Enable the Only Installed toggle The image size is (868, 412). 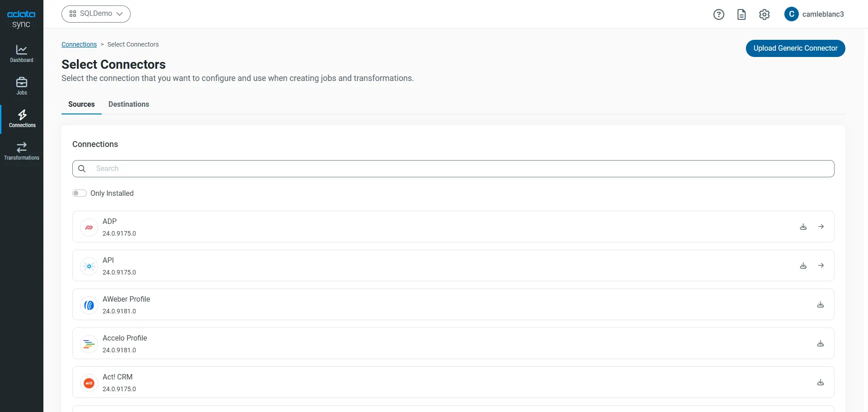pyautogui.click(x=80, y=193)
